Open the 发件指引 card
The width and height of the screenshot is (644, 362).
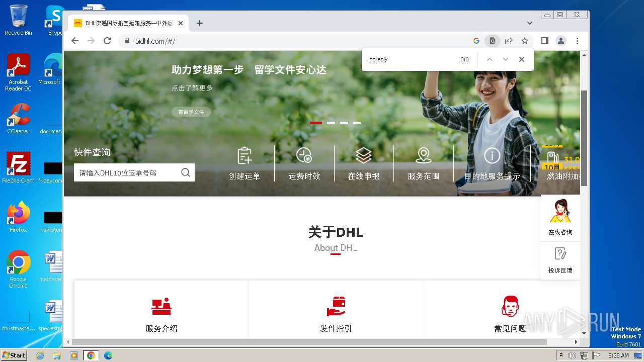(336, 310)
